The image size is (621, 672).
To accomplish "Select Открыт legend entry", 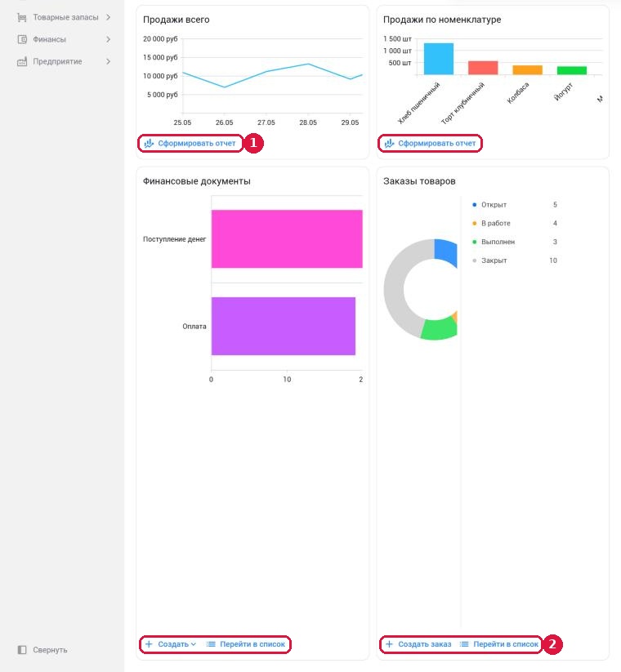I will pyautogui.click(x=514, y=205).
